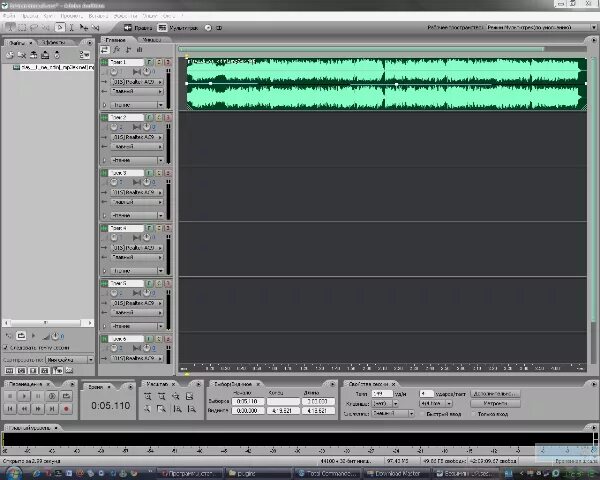Click the Fast Forward transport button

coord(38,409)
